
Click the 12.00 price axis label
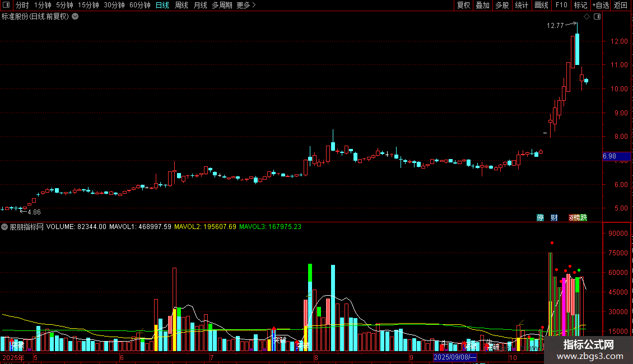point(619,41)
